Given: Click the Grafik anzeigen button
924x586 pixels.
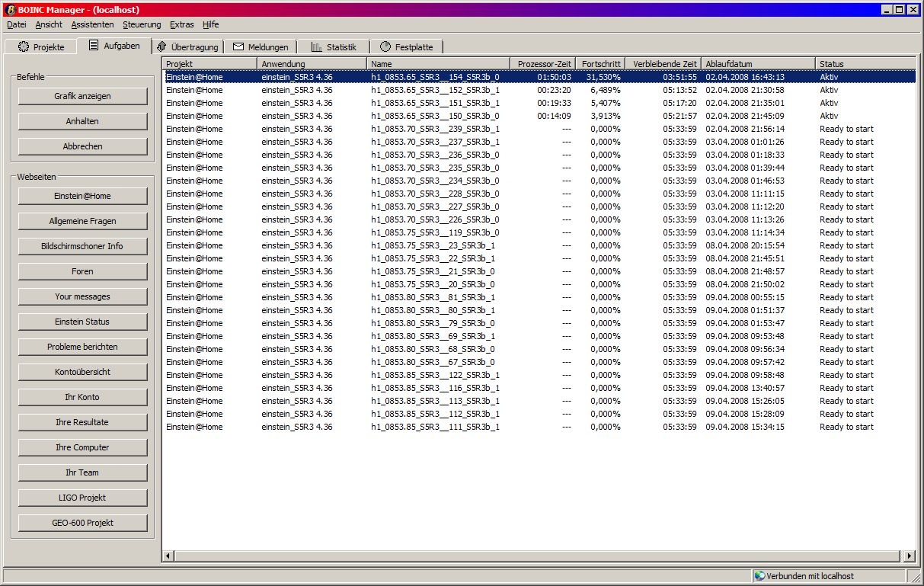Looking at the screenshot, I should click(82, 96).
